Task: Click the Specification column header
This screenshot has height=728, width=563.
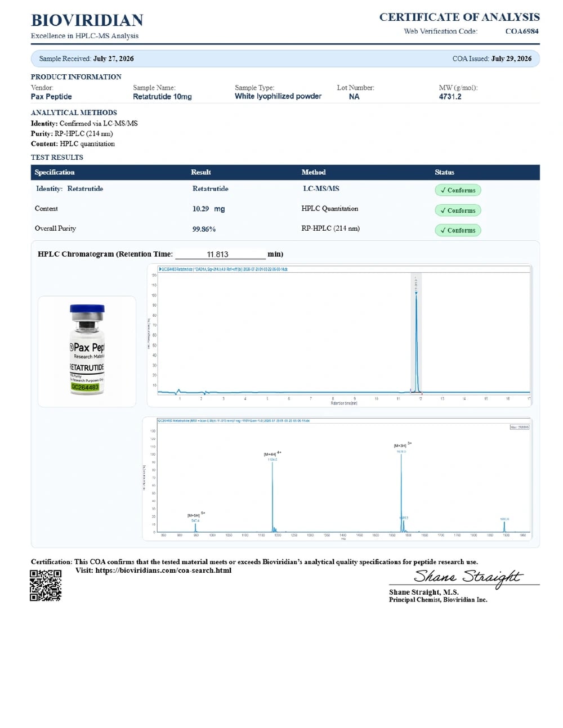Action: click(55, 172)
